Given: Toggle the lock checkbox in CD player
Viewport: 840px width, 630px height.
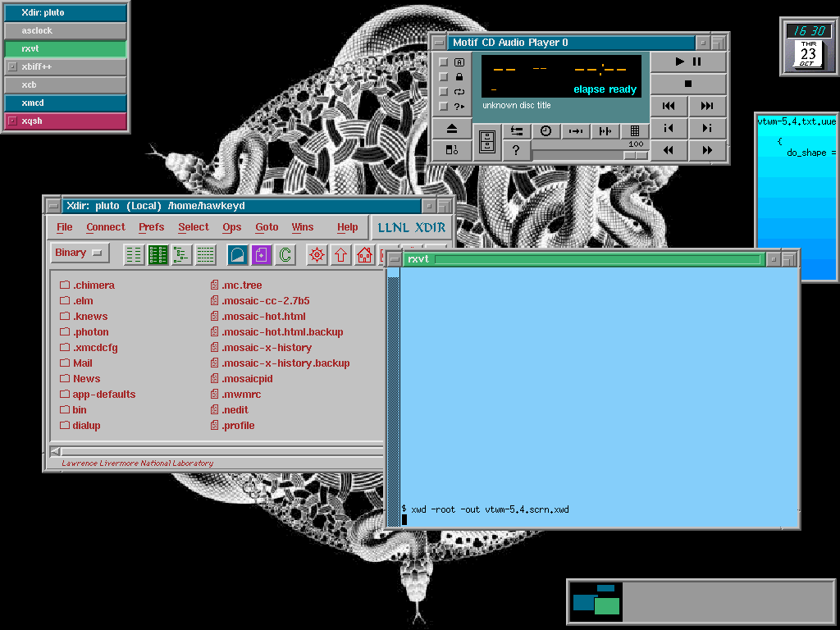Looking at the screenshot, I should [x=444, y=76].
